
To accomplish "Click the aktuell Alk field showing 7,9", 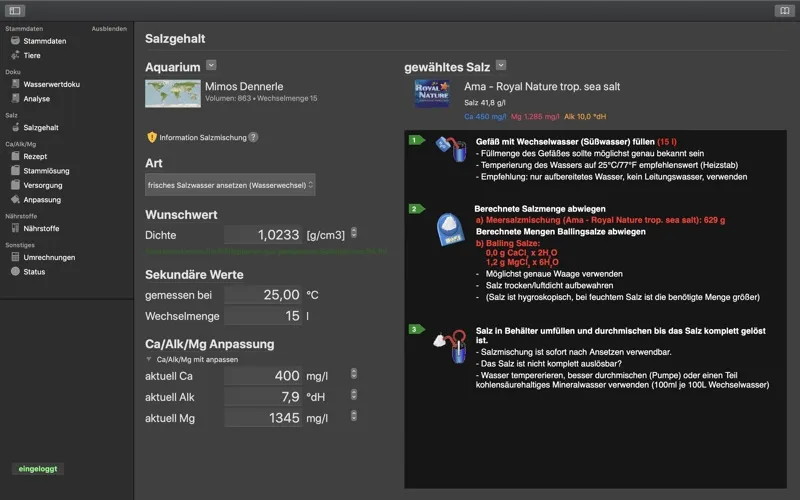I will click(x=263, y=396).
